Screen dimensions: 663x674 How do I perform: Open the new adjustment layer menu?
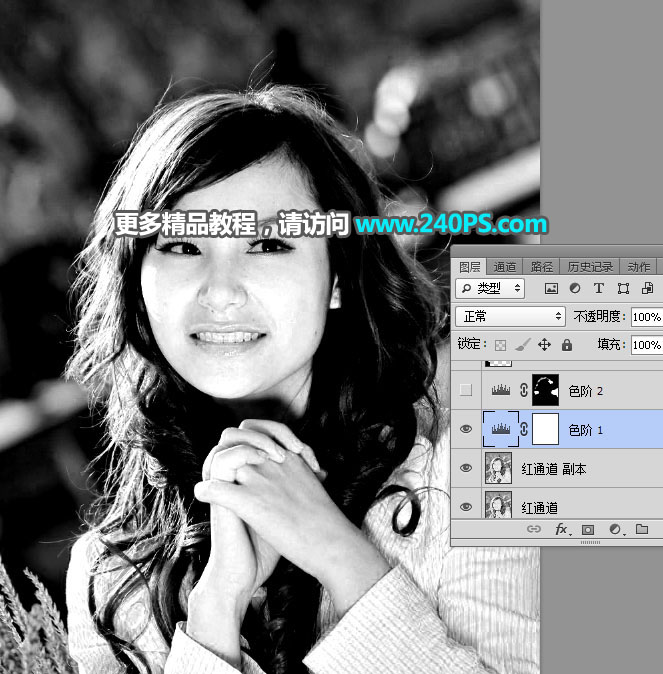pos(615,529)
